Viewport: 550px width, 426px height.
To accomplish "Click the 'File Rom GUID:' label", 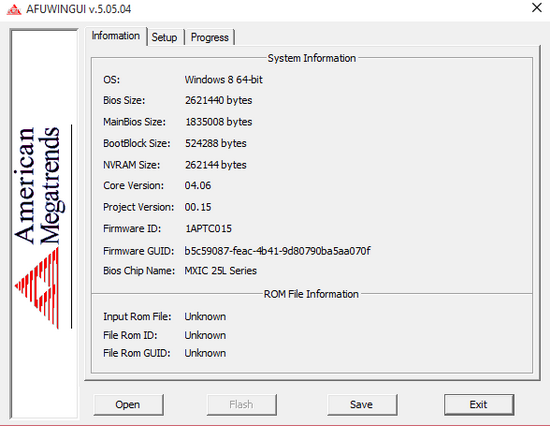I will point(137,353).
